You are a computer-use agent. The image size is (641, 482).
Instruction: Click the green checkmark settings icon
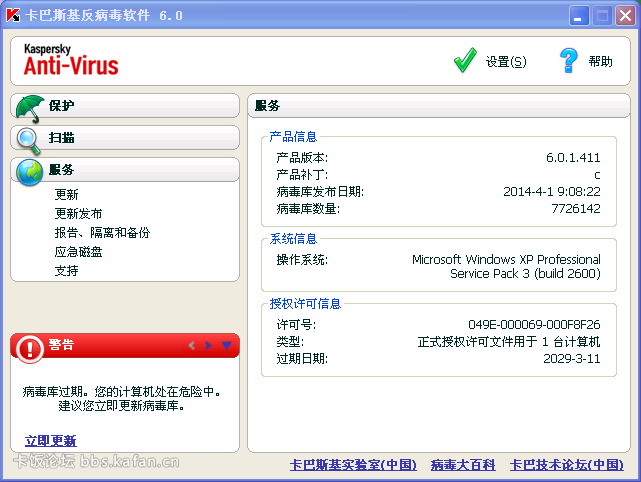click(465, 60)
